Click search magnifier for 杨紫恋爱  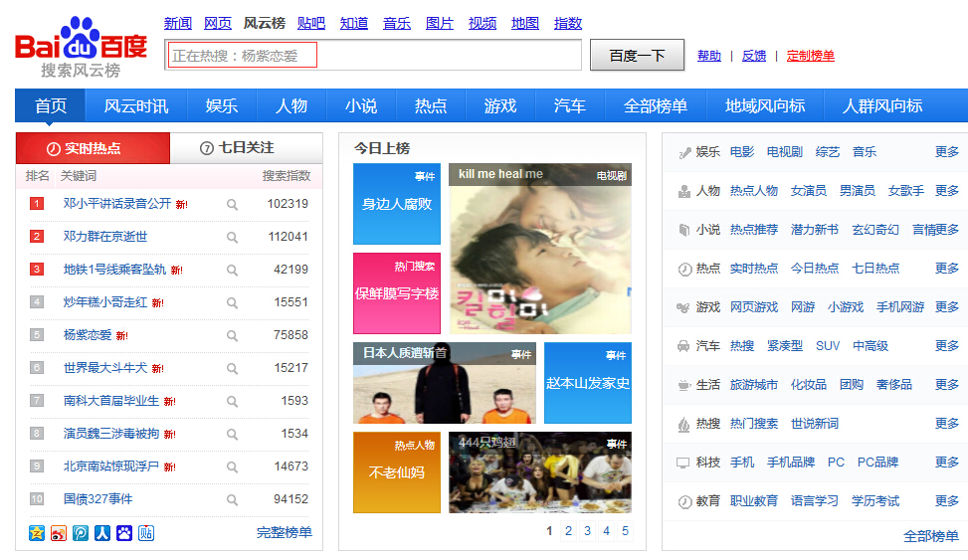click(232, 335)
